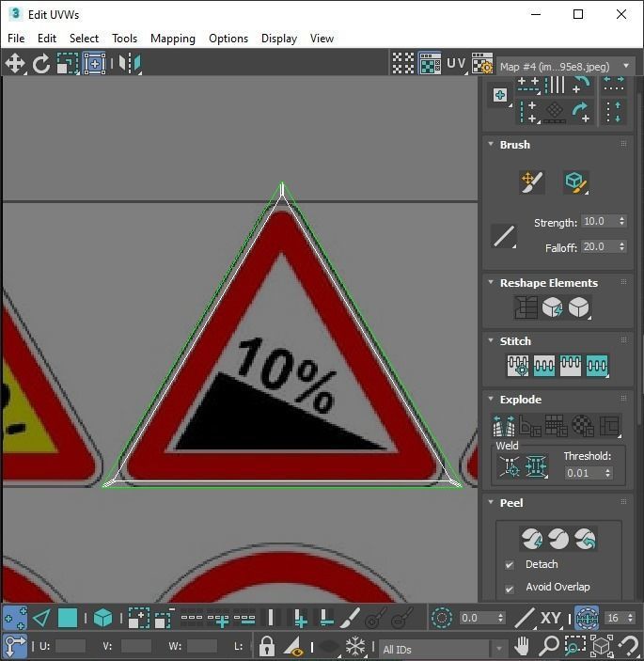The image size is (644, 661).
Task: Click the Strength value field
Action: coord(599,221)
